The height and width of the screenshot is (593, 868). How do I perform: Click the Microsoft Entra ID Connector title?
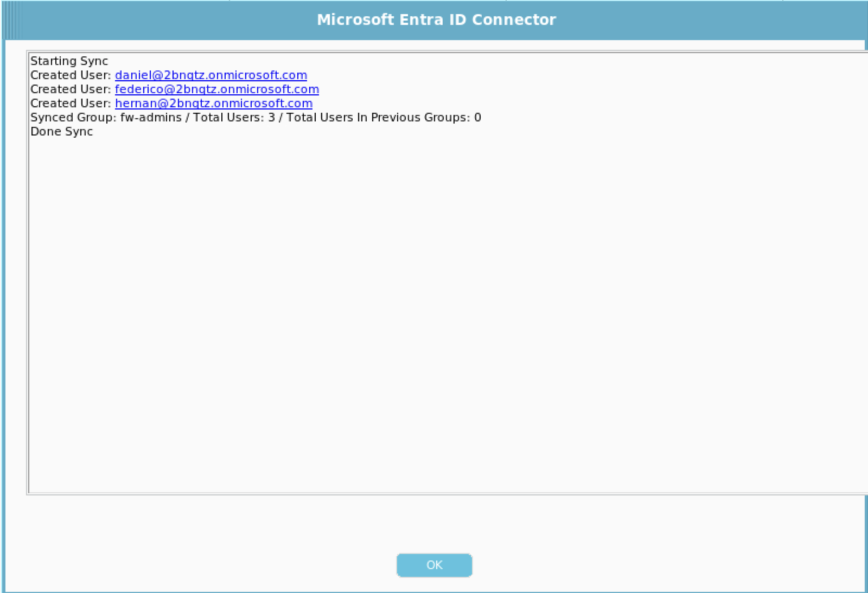click(436, 20)
